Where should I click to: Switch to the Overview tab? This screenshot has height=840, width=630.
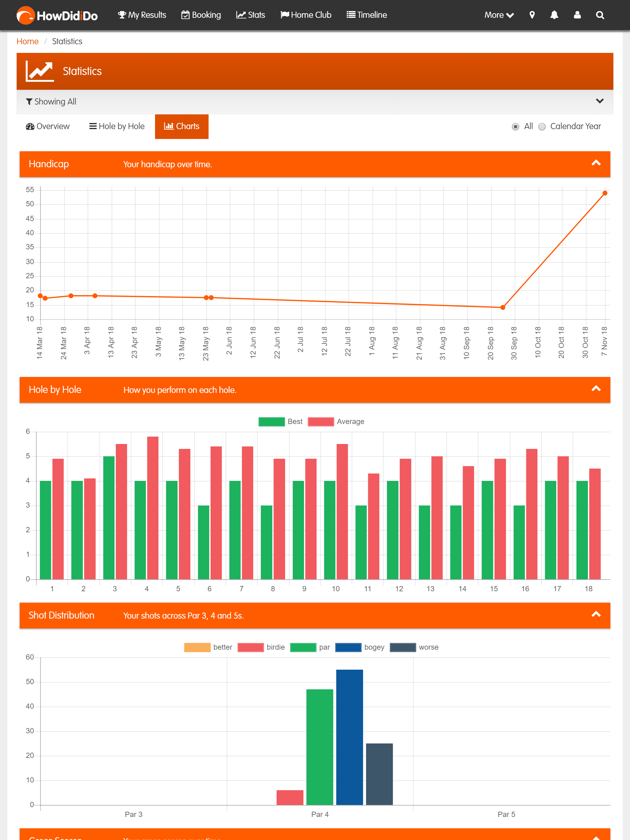pyautogui.click(x=48, y=126)
